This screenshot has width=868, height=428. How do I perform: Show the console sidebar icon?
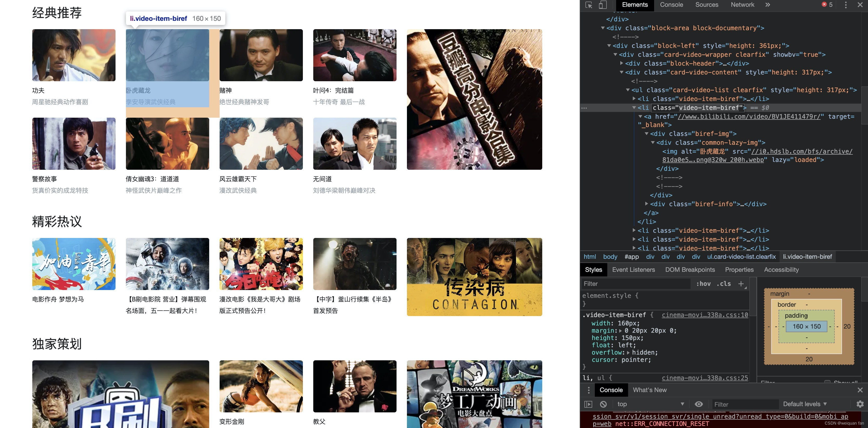tap(588, 404)
